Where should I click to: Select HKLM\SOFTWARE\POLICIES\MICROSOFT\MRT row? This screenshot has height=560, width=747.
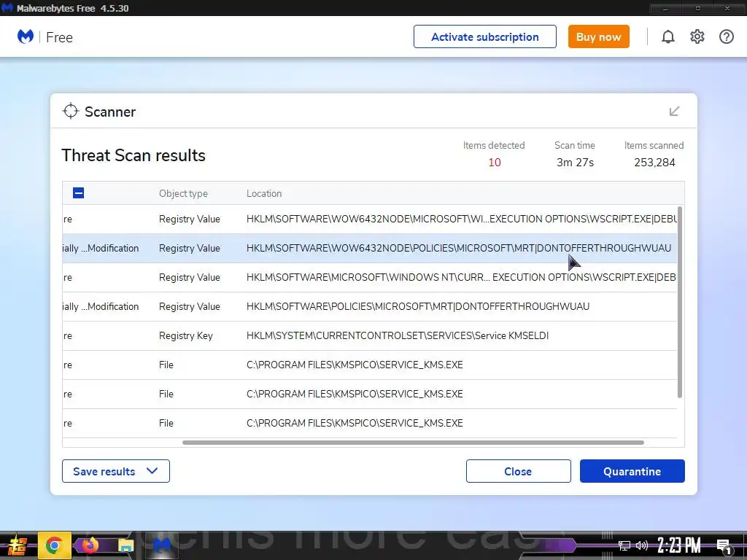coord(370,306)
